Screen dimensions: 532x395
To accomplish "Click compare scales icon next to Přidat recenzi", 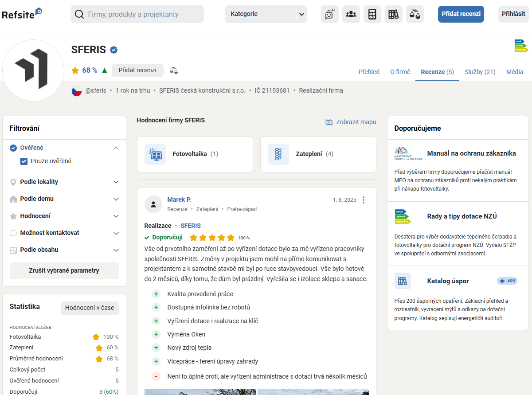I will point(174,70).
